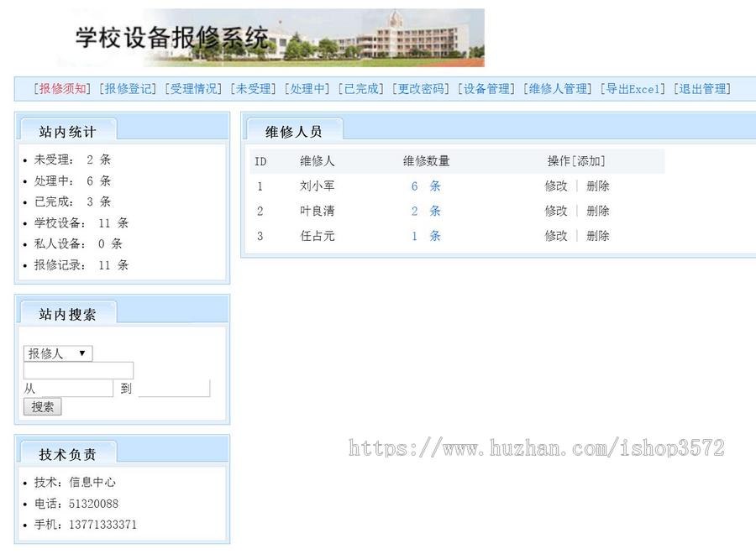Screen dimensions: 756x554
Task: Click the search keyword input field
Action: tap(77, 370)
